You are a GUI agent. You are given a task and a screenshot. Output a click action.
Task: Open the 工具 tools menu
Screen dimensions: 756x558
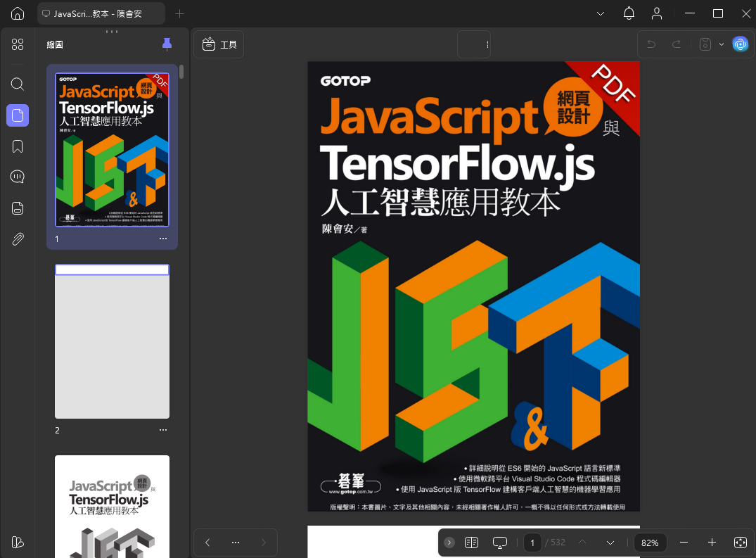pos(219,44)
